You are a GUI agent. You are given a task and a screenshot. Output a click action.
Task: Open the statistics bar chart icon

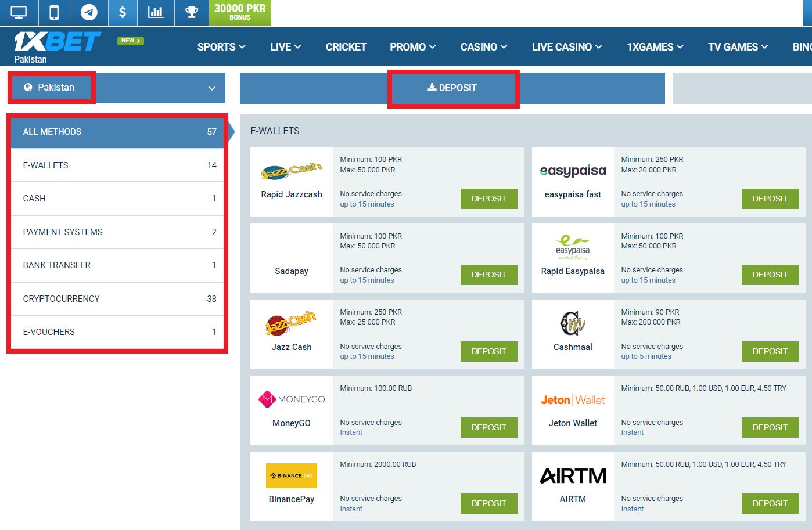(156, 12)
